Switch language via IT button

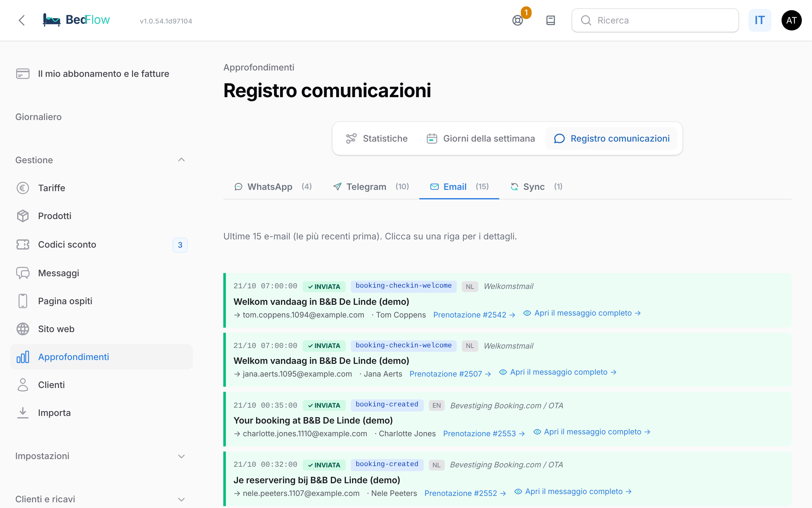pyautogui.click(x=760, y=20)
